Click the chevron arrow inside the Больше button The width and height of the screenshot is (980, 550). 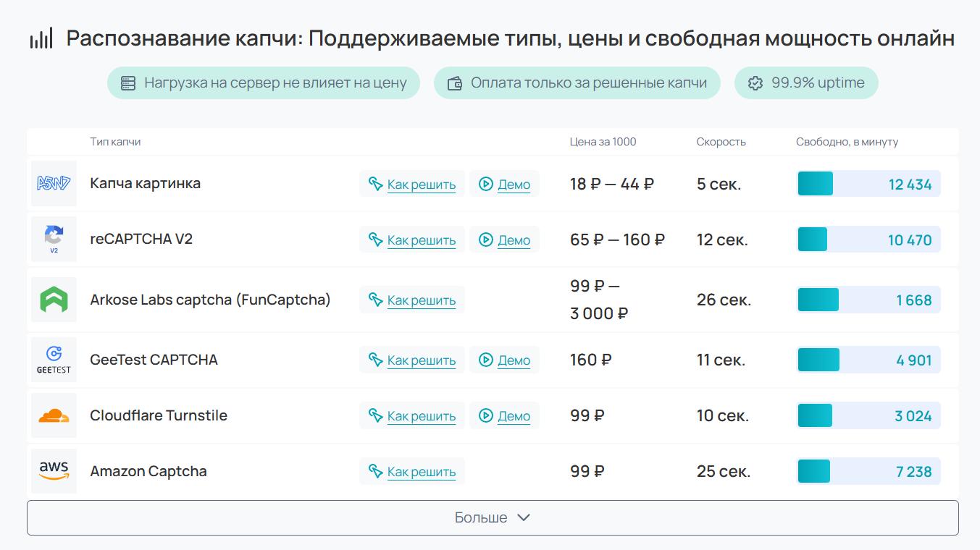pos(523,517)
